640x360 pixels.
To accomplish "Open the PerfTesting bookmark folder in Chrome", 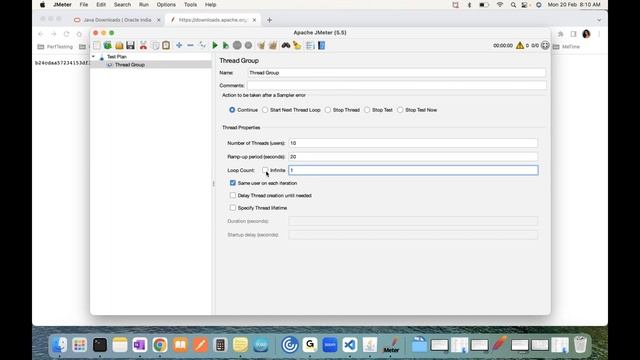I will click(55, 47).
